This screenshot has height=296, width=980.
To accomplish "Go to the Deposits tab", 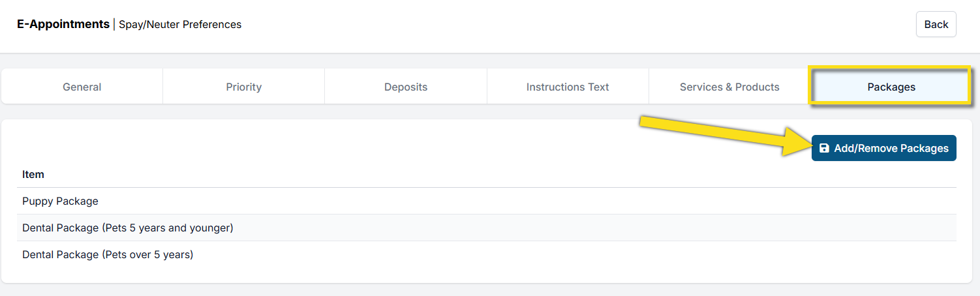I will 406,87.
